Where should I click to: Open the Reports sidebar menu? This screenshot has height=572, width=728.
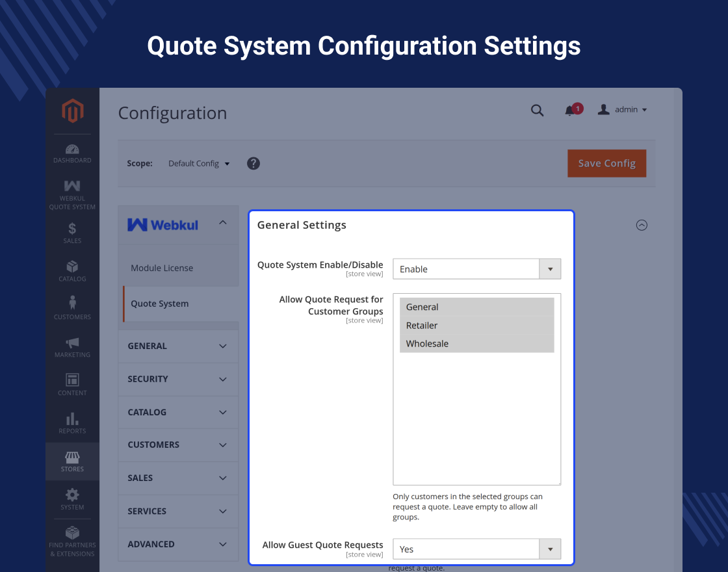click(x=72, y=423)
